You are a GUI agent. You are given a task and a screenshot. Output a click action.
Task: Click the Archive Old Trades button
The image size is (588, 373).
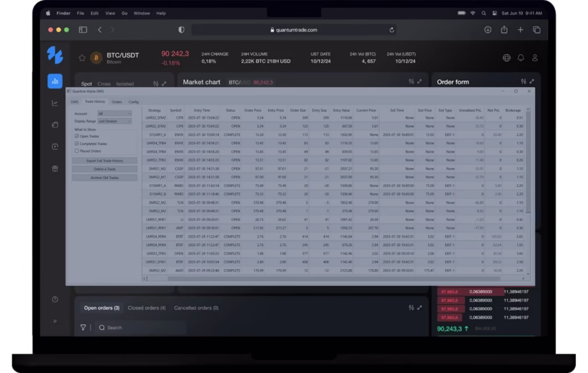105,178
